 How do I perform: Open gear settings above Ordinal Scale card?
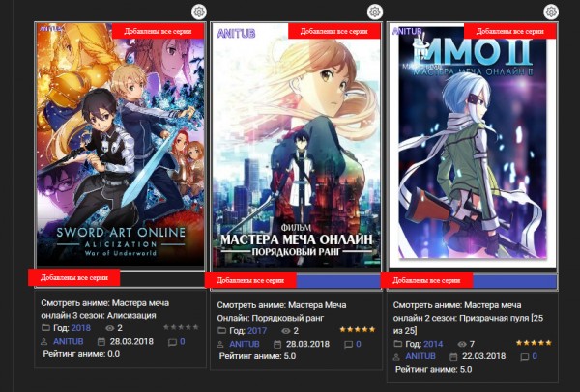coord(375,12)
